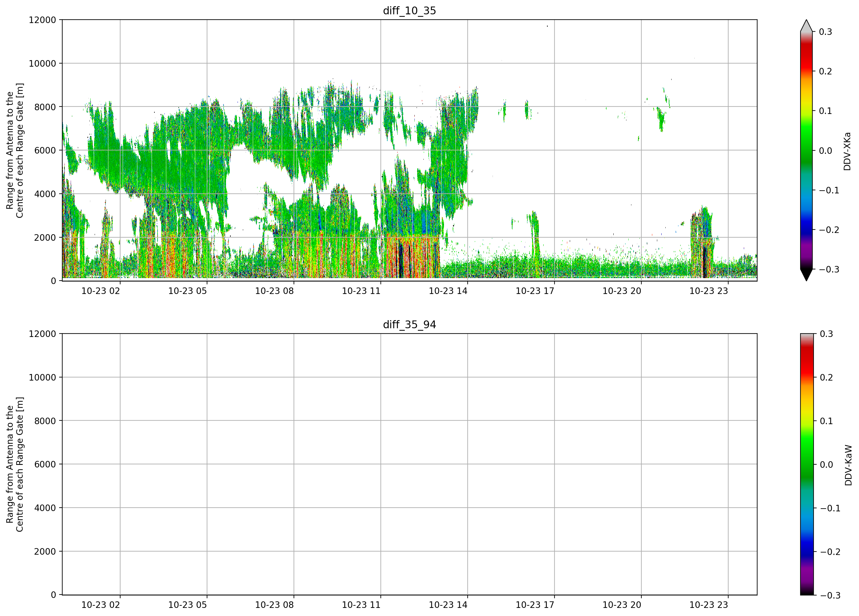
Task: Click the 10-23 20 time tick of diff_10_35
Action: 622,291
